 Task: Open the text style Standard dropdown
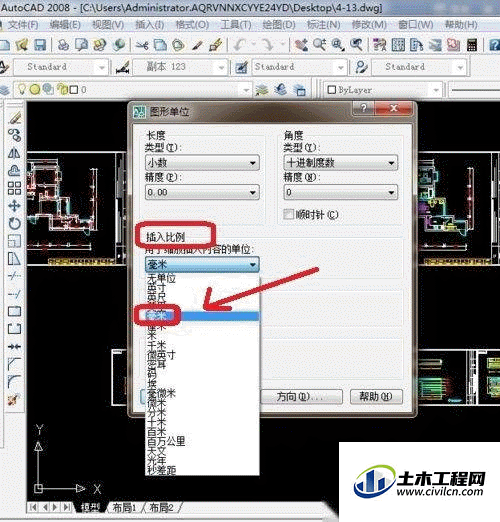tap(62, 67)
